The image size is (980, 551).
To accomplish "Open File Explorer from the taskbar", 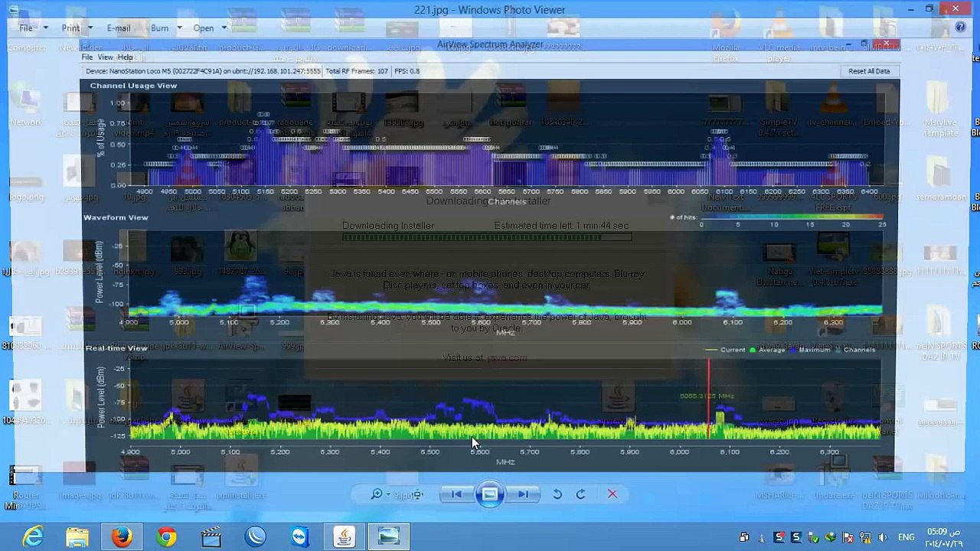I will point(77,537).
